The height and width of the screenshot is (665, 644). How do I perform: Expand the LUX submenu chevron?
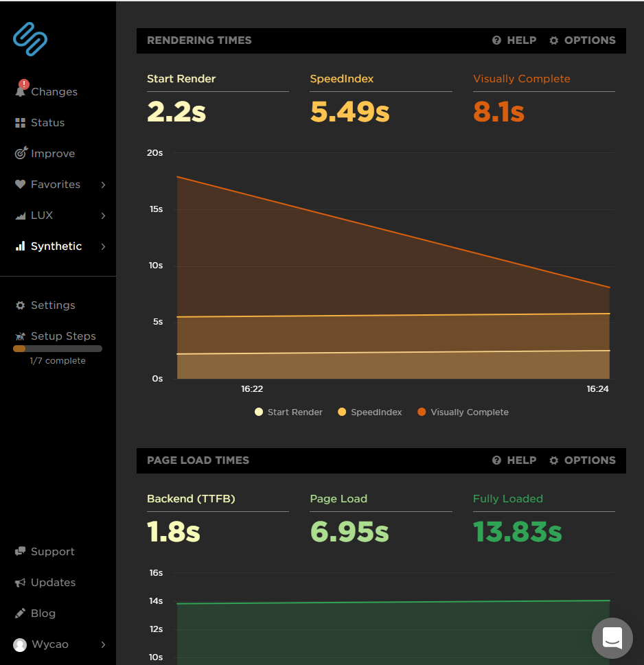[x=103, y=215]
